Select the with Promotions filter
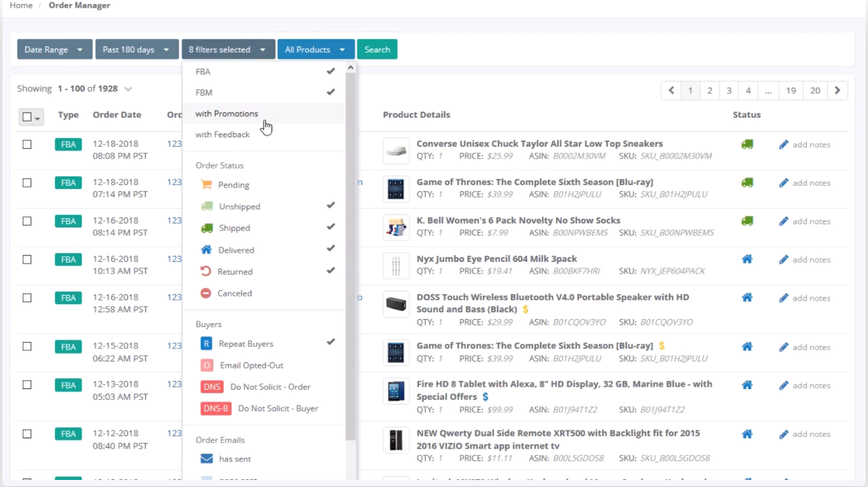Image resolution: width=868 pixels, height=487 pixels. tap(265, 114)
